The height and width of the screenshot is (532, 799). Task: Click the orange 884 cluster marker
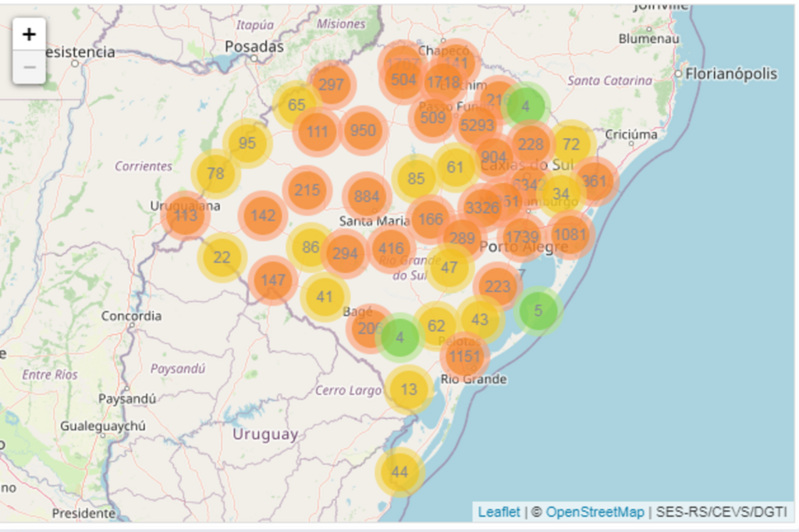coord(367,197)
